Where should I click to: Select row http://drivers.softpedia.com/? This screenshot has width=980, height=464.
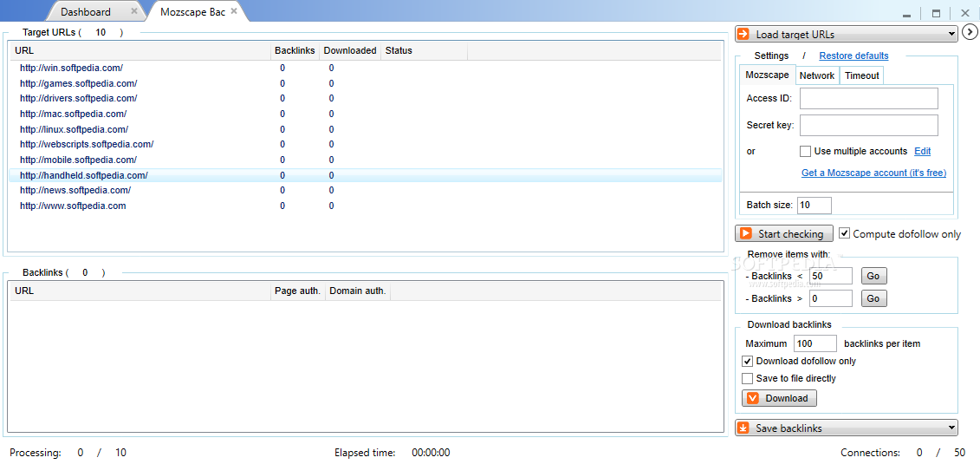click(x=365, y=98)
